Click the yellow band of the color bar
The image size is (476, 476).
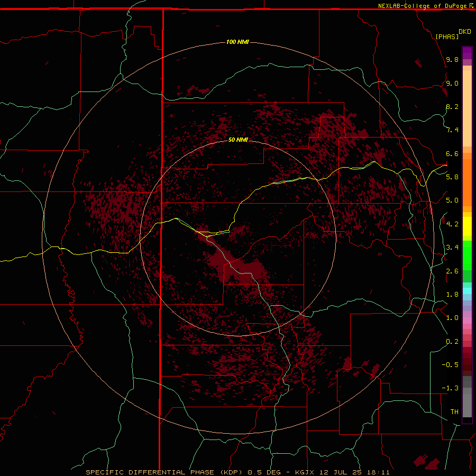pos(467,226)
